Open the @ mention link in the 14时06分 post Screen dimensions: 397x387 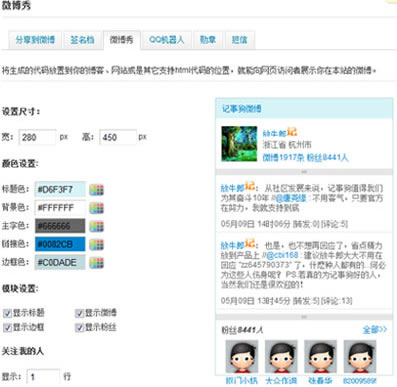coord(290,198)
